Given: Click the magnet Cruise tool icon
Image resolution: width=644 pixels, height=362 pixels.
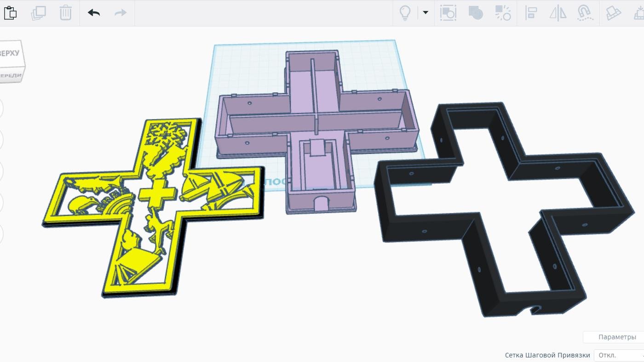Looking at the screenshot, I should pos(584,13).
